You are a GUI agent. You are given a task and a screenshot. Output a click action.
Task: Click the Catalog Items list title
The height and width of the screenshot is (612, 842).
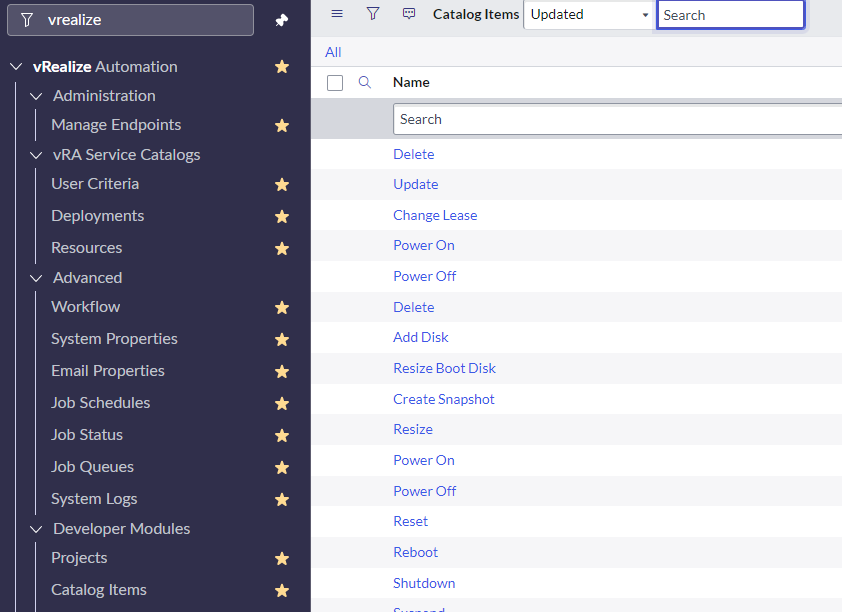(x=476, y=14)
